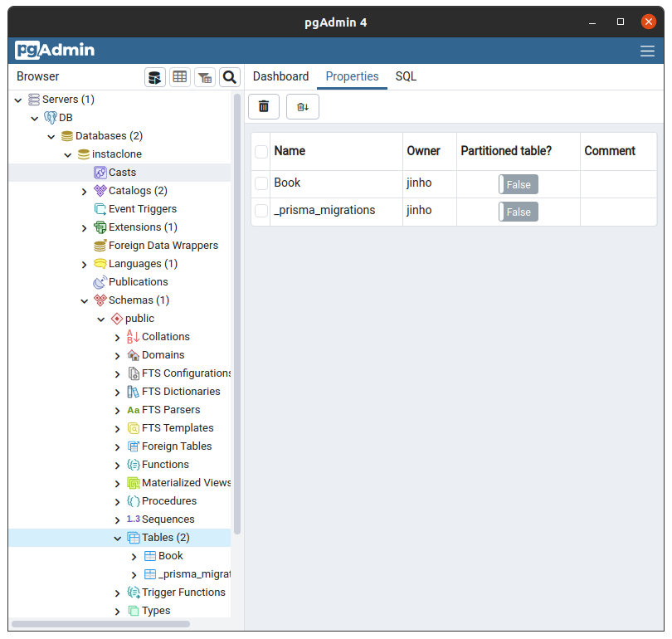Click the Extensions node icon
This screenshot has width=672, height=639.
click(100, 227)
